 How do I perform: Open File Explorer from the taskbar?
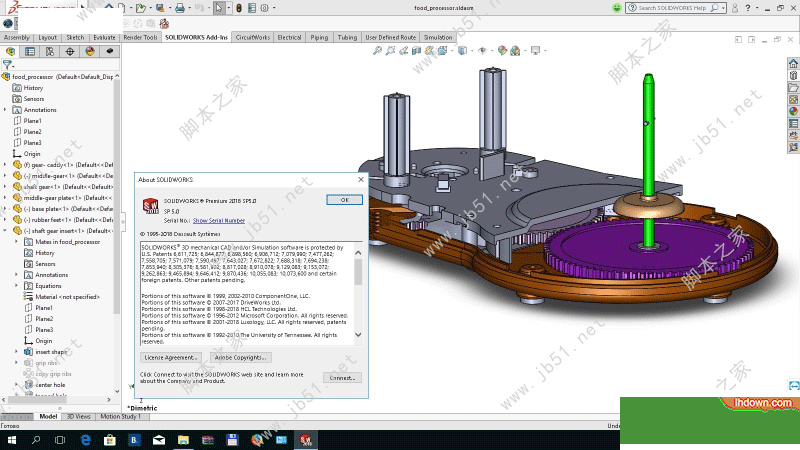click(x=183, y=440)
